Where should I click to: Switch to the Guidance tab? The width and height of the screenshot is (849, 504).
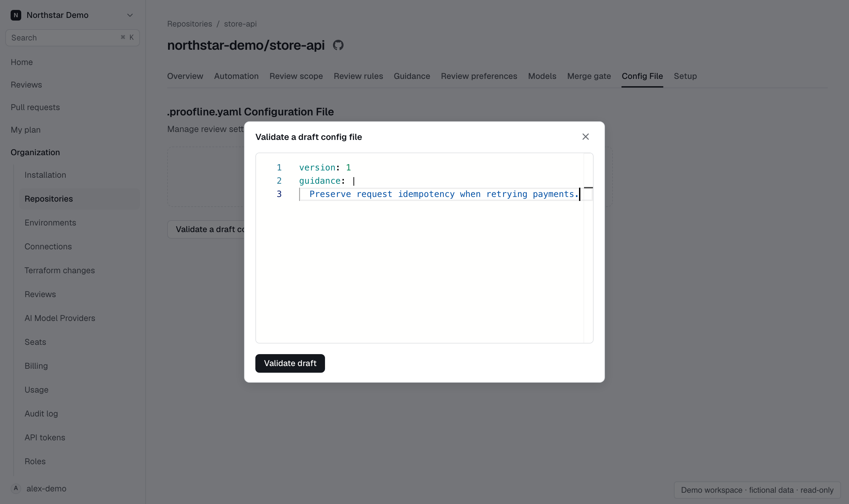pyautogui.click(x=412, y=76)
